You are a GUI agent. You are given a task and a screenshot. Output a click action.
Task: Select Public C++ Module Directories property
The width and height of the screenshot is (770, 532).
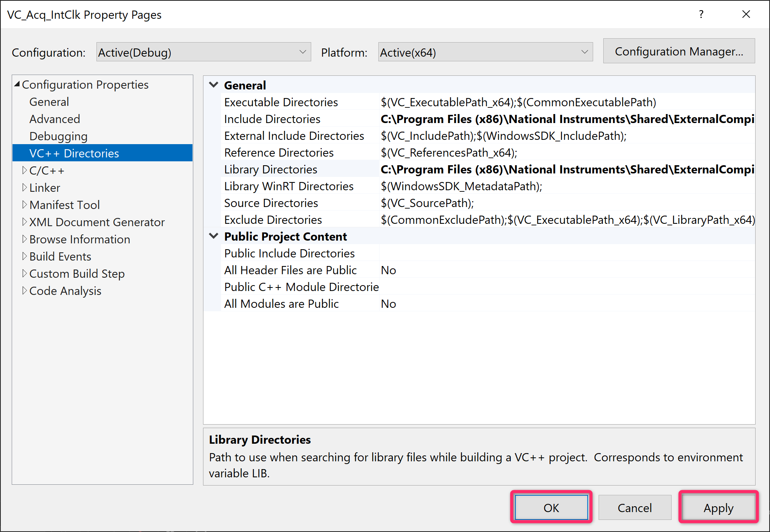[x=301, y=287]
